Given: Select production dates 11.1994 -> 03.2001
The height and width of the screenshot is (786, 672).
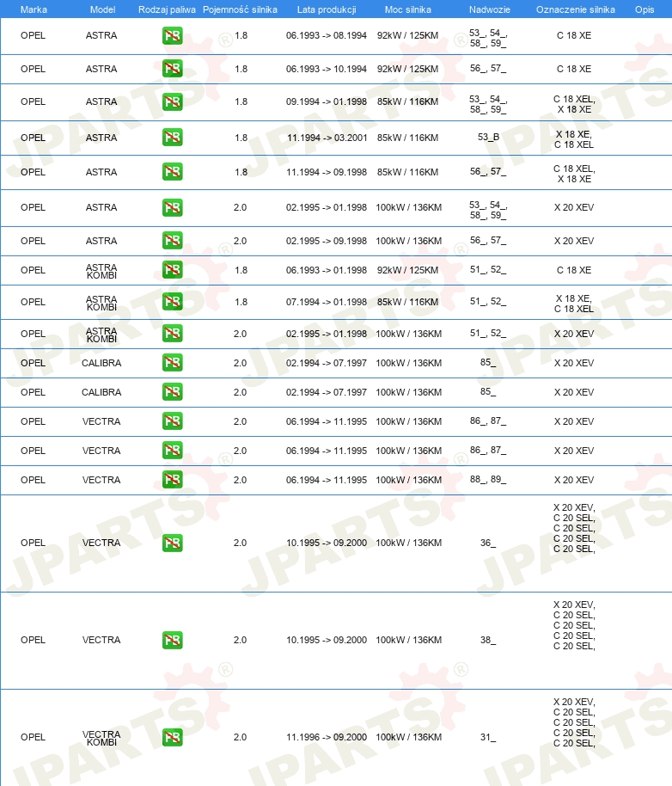Looking at the screenshot, I should pos(327,138).
